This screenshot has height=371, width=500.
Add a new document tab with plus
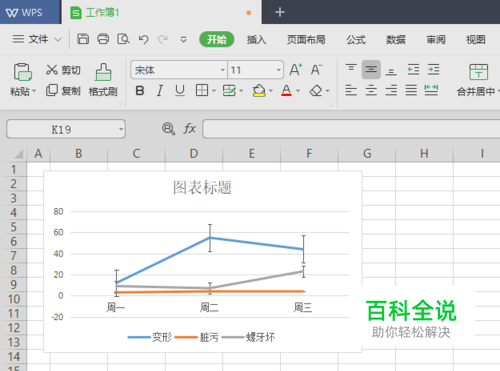coord(280,12)
